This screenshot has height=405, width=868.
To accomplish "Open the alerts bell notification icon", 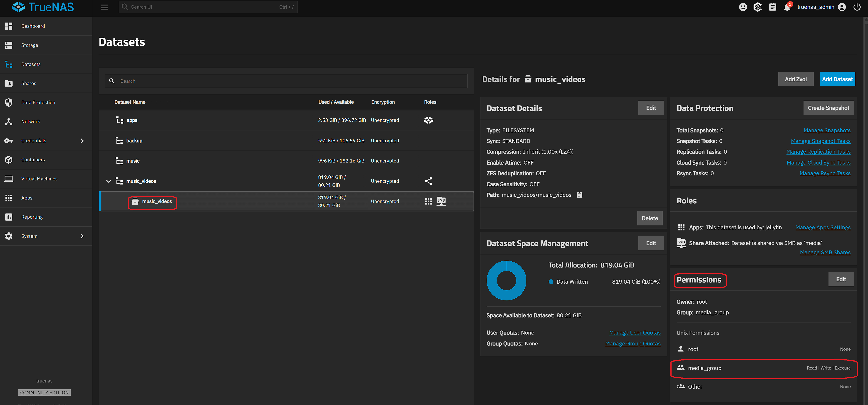I will coord(787,7).
